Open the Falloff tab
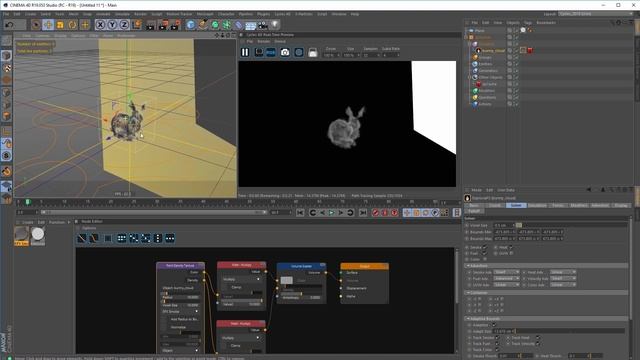Viewport: 640px width, 360px height. point(474,211)
